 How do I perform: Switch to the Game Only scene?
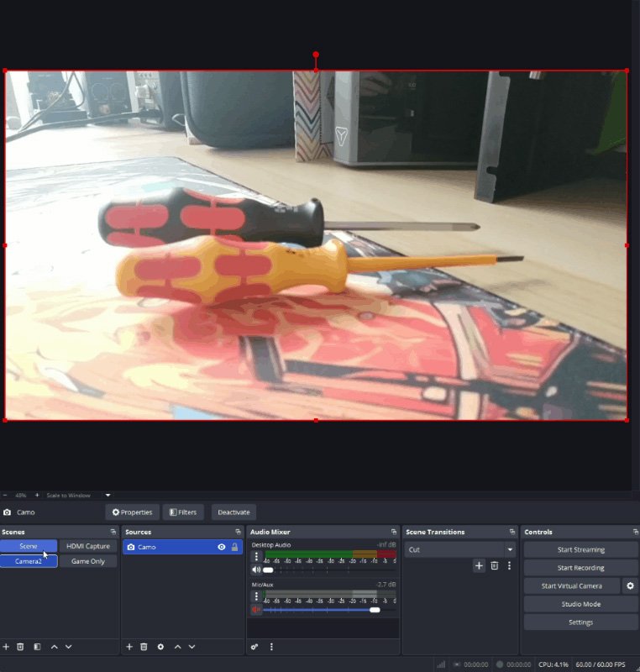click(x=88, y=561)
